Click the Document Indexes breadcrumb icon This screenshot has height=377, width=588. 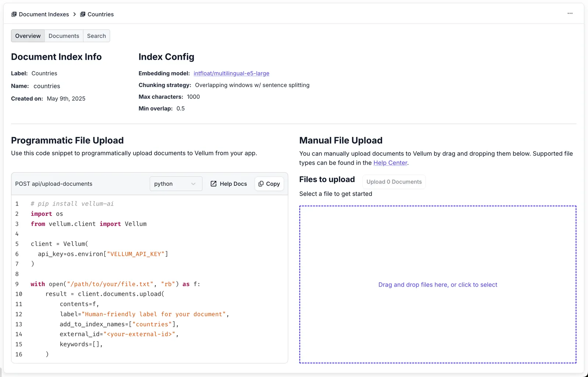14,14
